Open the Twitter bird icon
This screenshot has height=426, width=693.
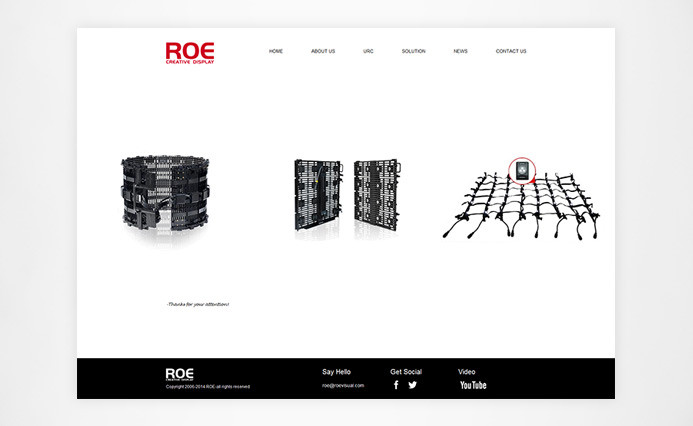click(x=413, y=385)
